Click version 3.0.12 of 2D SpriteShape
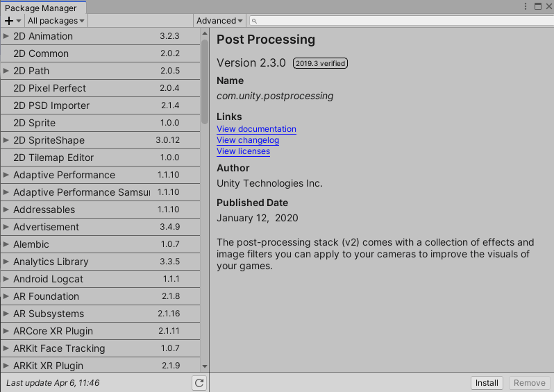Image resolution: width=554 pixels, height=392 pixels. coord(167,140)
